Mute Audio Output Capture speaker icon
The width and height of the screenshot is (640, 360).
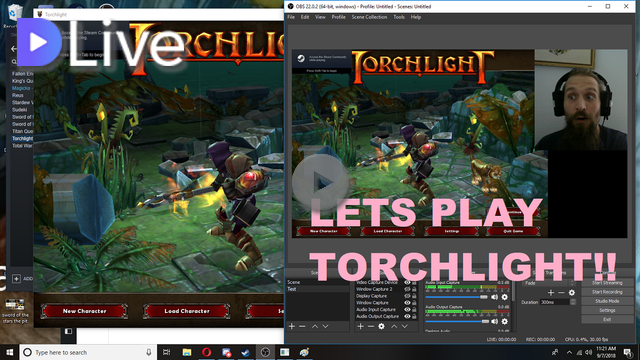click(x=495, y=321)
